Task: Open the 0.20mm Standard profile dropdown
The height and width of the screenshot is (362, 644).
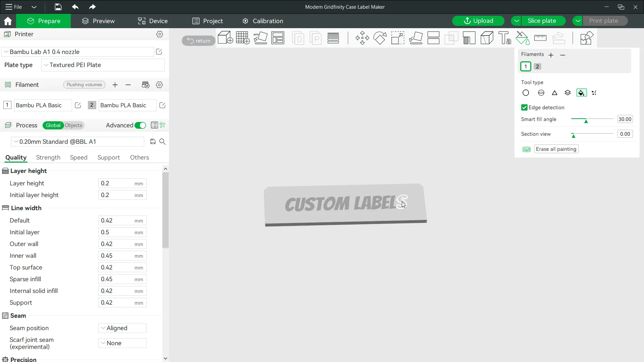Action: pyautogui.click(x=77, y=141)
